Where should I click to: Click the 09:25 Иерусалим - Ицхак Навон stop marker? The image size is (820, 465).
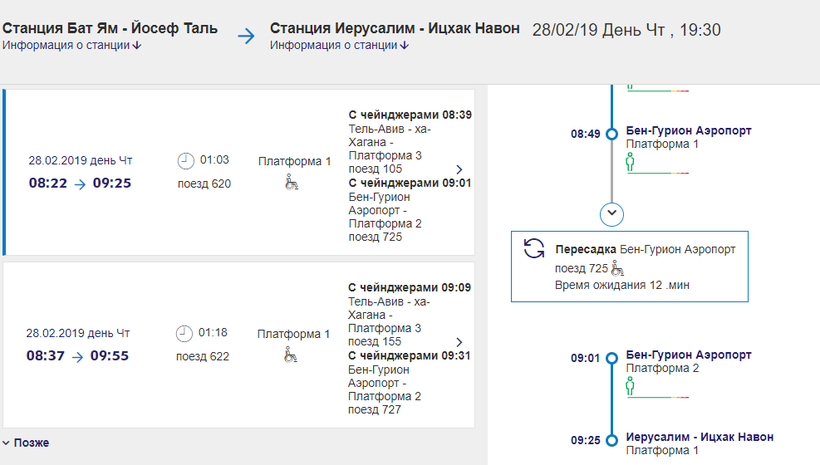pyautogui.click(x=612, y=439)
